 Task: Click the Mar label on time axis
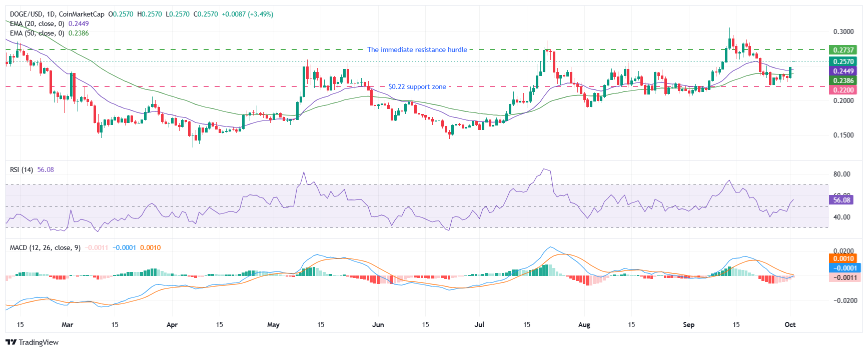[67, 324]
